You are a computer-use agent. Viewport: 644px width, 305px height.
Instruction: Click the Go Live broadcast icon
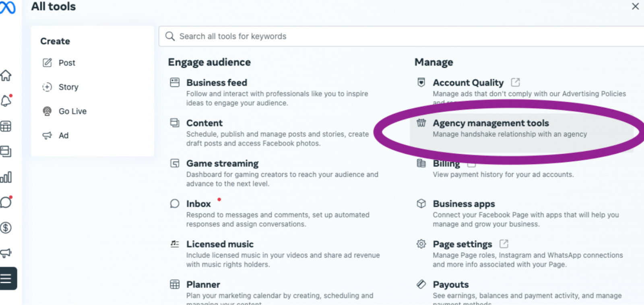[x=47, y=111]
